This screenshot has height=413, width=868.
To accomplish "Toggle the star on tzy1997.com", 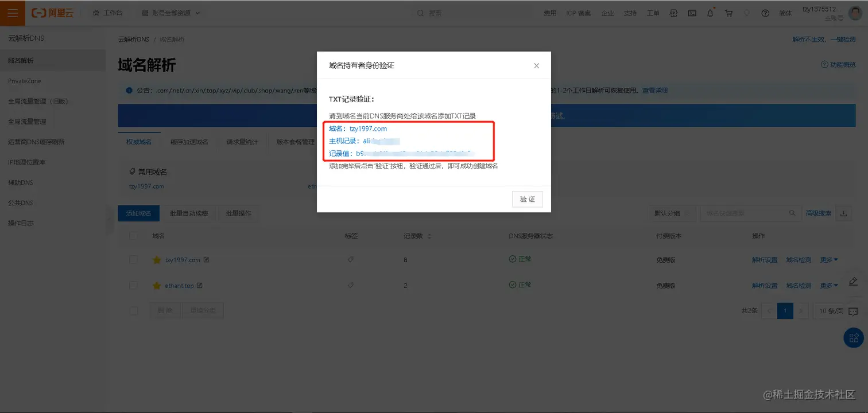I will 156,260.
